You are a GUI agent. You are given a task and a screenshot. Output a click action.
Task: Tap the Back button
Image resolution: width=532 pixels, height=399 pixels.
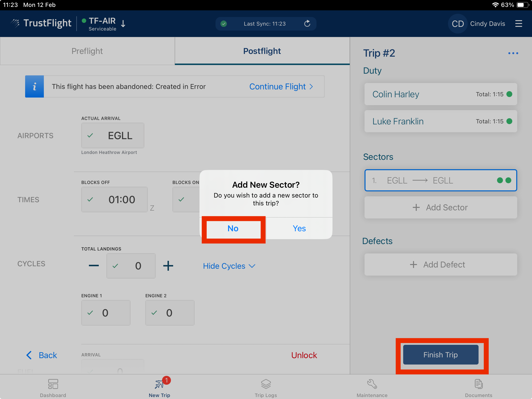(x=42, y=355)
